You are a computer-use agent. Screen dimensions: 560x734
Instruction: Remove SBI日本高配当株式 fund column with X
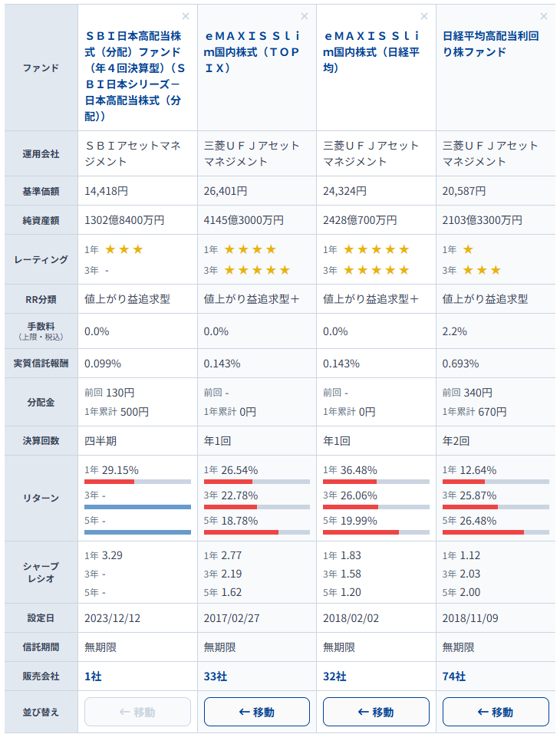(x=185, y=16)
